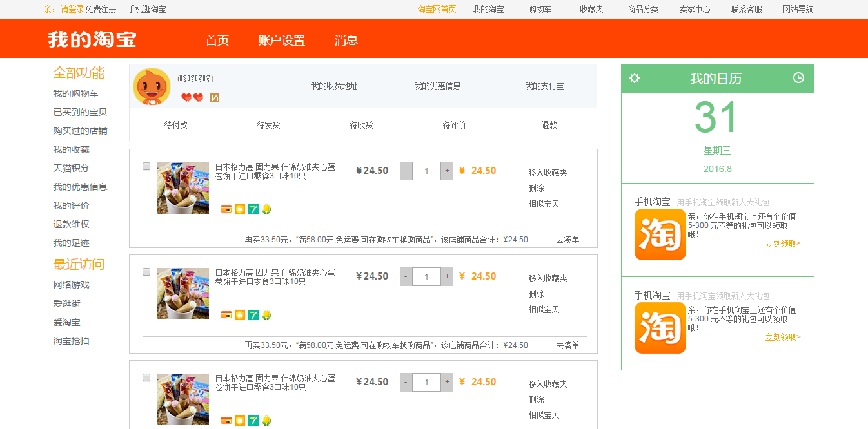Click yellow tulip icon on first cart item
868x429 pixels.
[x=266, y=209]
